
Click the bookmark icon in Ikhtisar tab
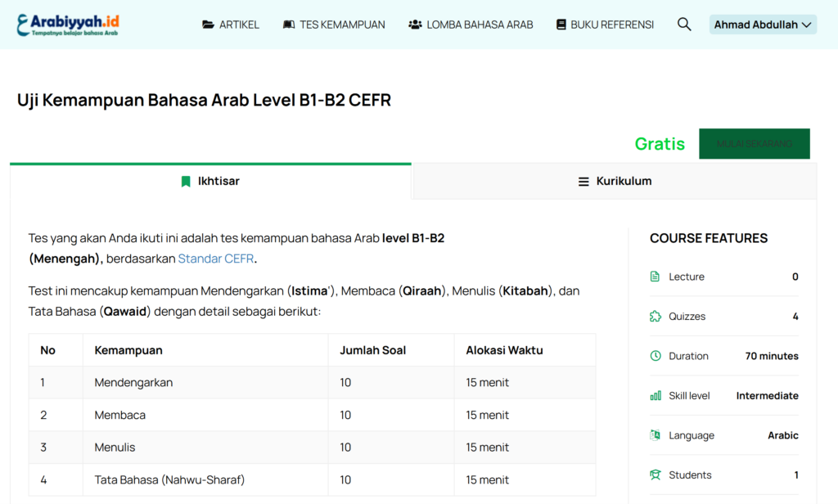pos(186,182)
